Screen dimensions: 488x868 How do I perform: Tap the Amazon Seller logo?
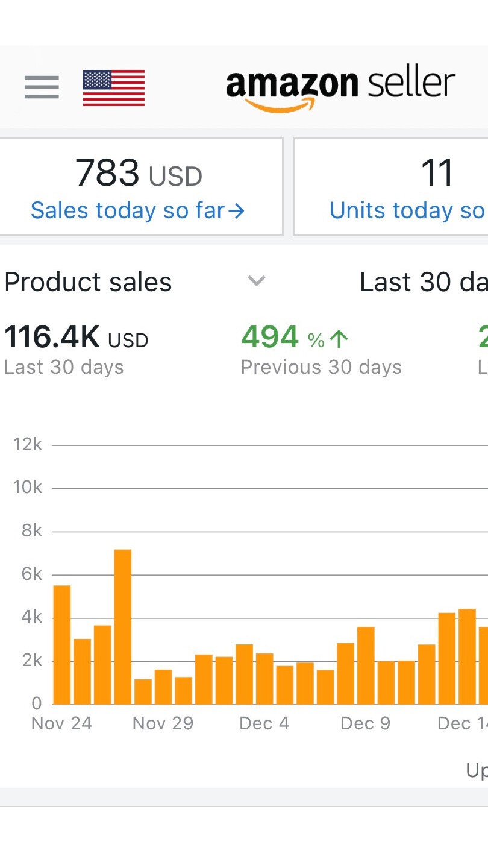(x=340, y=88)
